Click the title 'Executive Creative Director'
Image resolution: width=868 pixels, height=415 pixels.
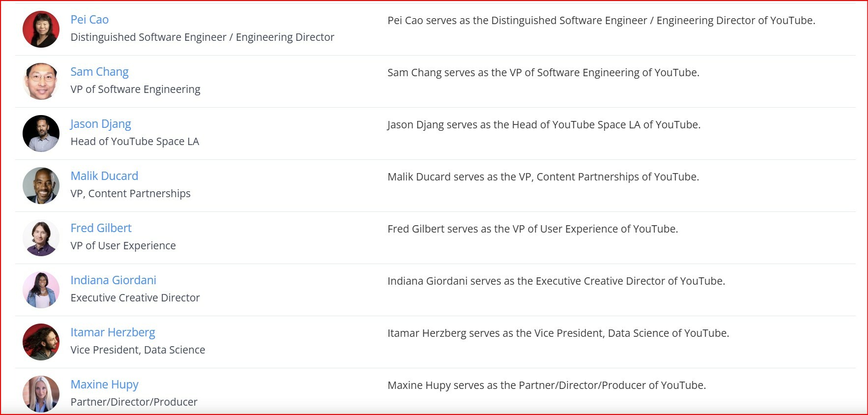tap(135, 298)
